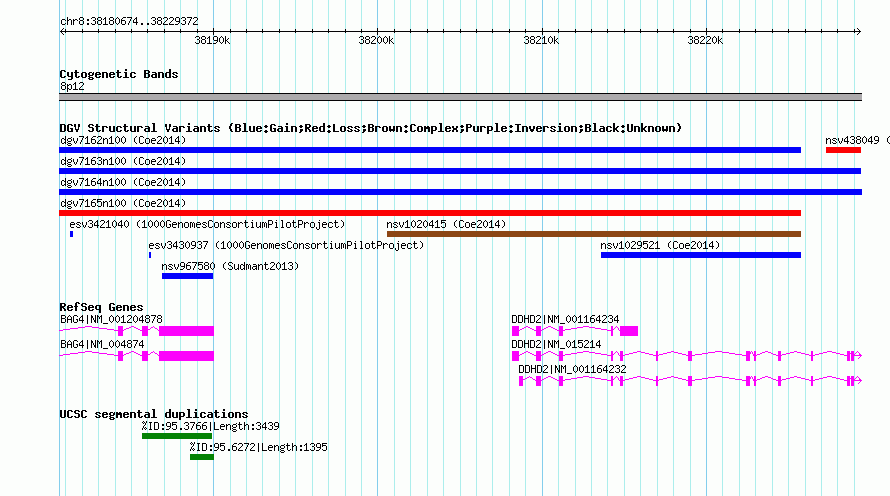Select the blue nsv1029521 gain bar
890x496 pixels.
tap(701, 255)
